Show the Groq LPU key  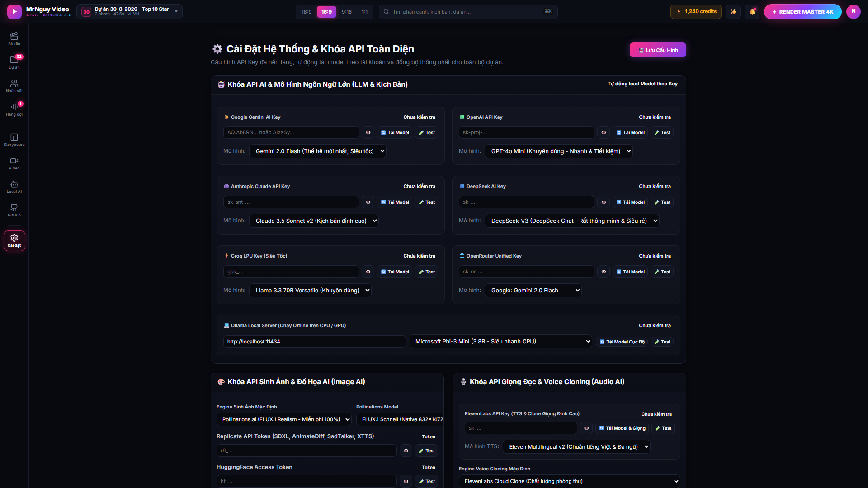click(368, 272)
